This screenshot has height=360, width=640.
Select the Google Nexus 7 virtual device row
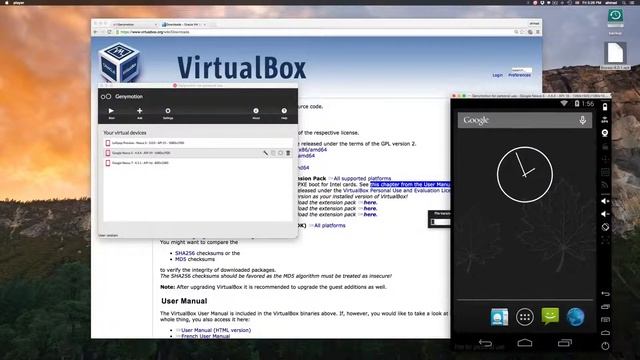click(198, 163)
